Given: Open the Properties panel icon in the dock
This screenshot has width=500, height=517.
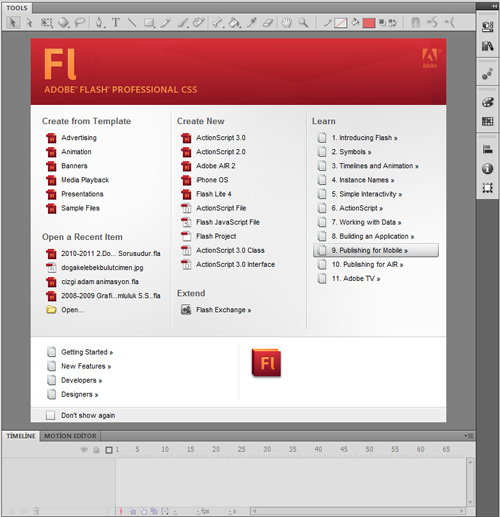Looking at the screenshot, I should coord(487,27).
